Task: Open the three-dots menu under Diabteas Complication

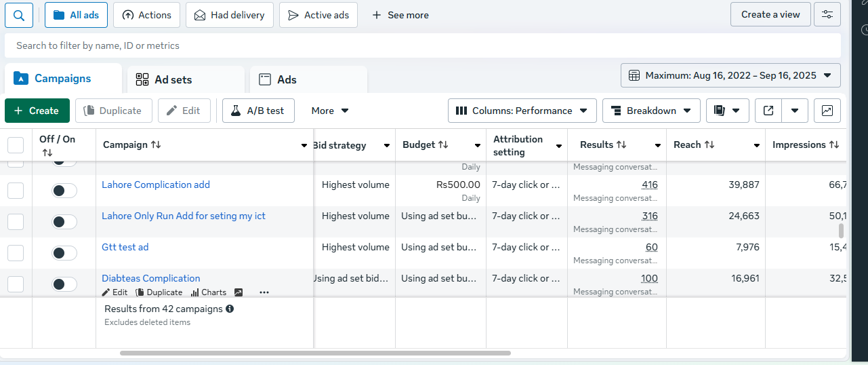Action: pos(264,292)
